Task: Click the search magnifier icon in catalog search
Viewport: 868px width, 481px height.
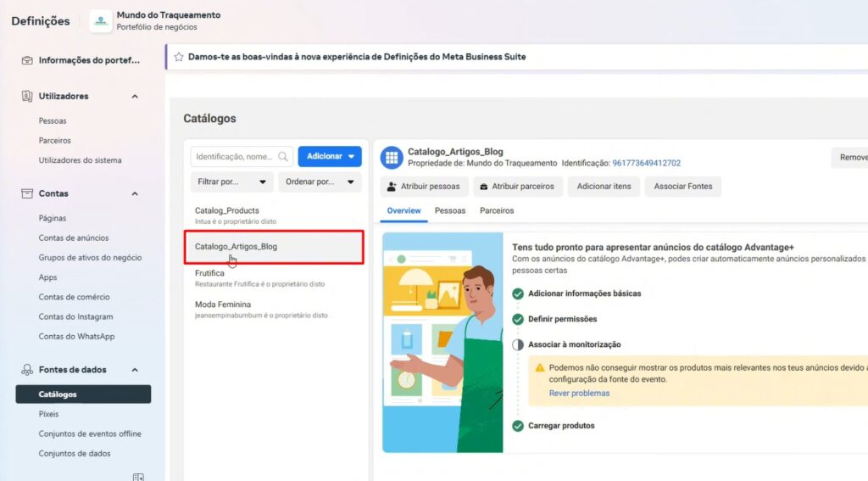Action: pos(283,156)
